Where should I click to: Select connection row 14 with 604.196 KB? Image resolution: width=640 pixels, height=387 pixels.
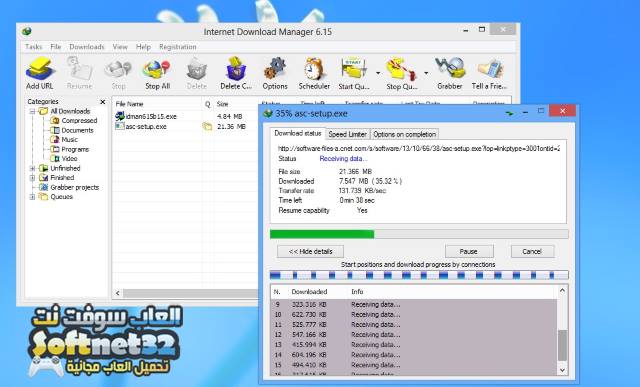414,355
